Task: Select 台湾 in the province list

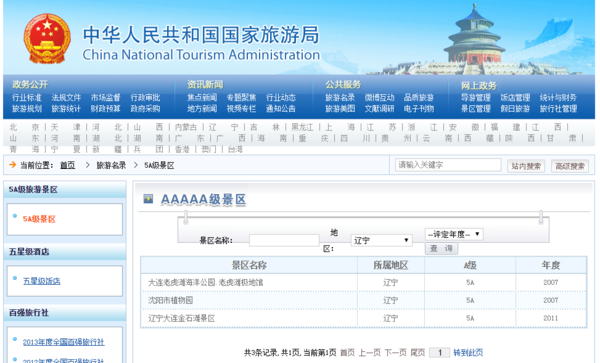Action: 235,149
